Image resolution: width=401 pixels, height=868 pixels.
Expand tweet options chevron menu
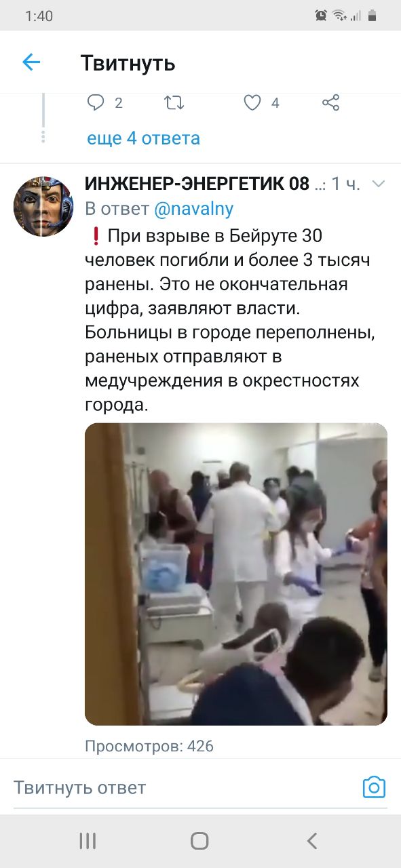pyautogui.click(x=379, y=184)
